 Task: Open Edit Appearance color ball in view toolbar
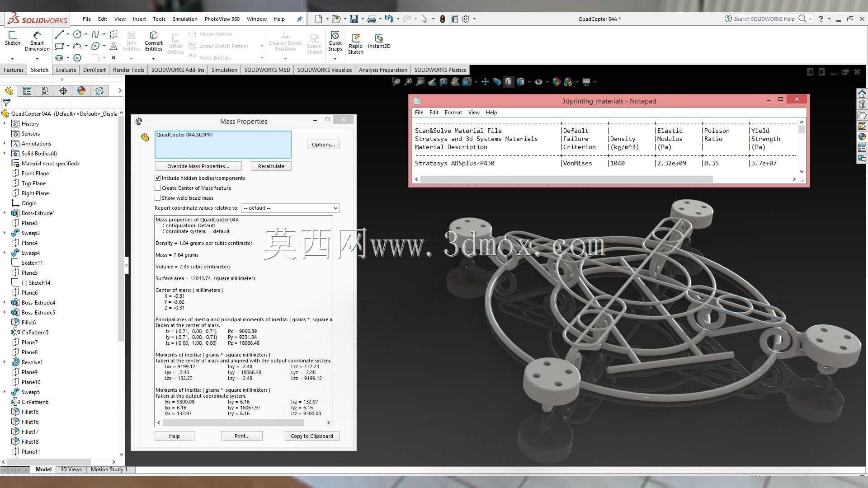click(x=556, y=82)
